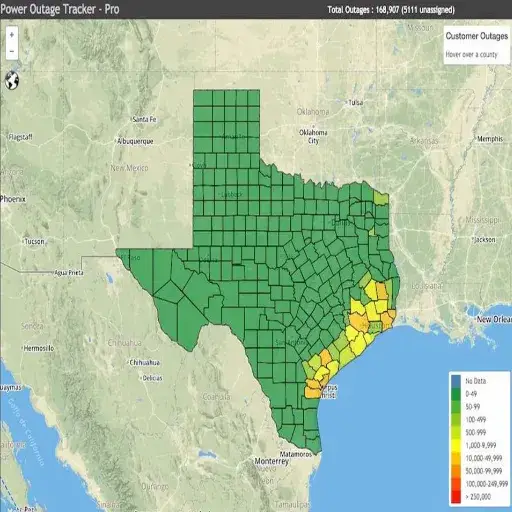The image size is (512, 512).
Task: Click the 100,000-249,999 legend color swatch
Action: (x=456, y=484)
